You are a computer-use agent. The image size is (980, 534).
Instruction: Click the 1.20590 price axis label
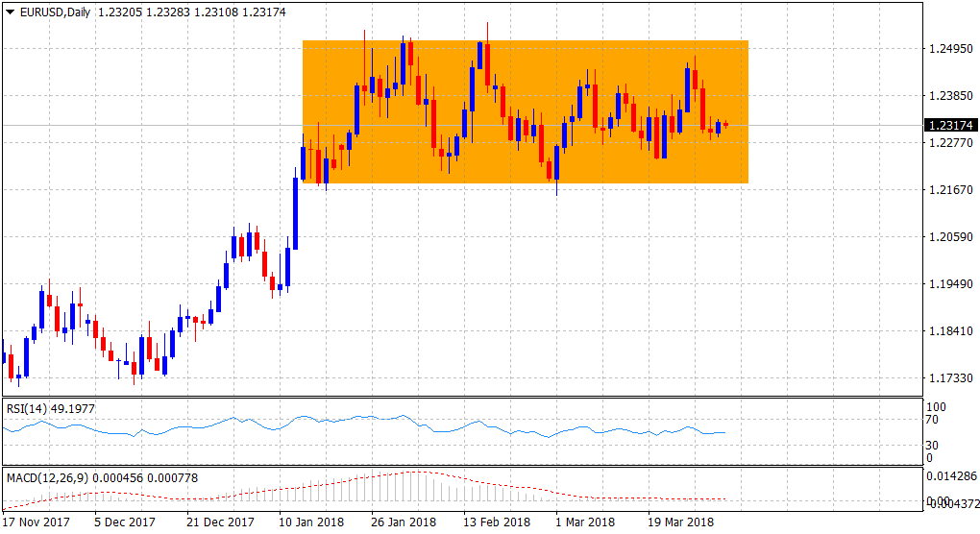coord(950,236)
